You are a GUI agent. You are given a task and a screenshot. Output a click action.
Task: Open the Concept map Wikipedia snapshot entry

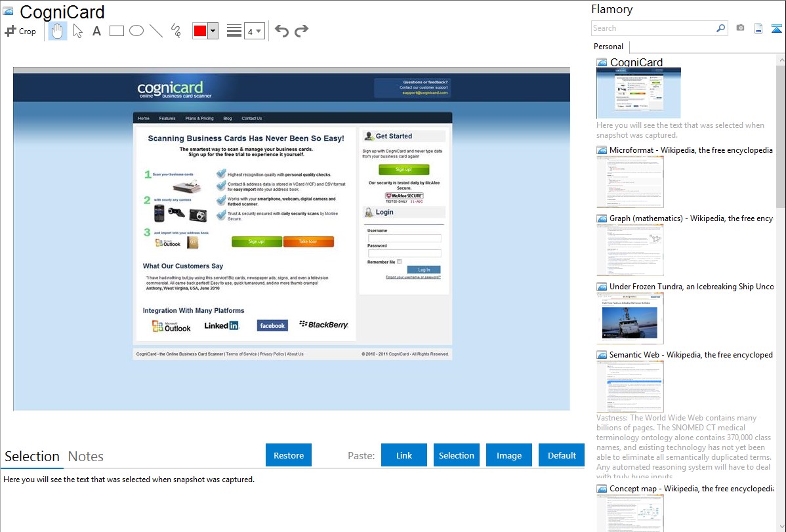pos(692,488)
